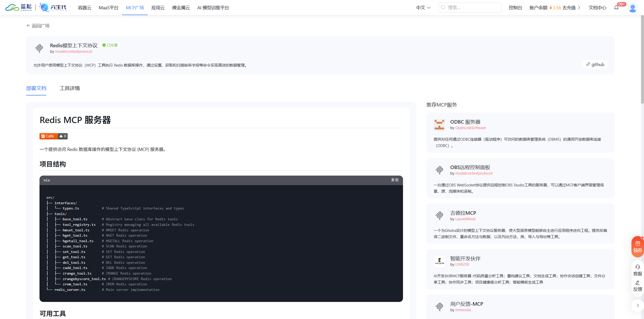Click the page vertical scrollbar
The height and width of the screenshot is (319, 644).
click(642, 60)
